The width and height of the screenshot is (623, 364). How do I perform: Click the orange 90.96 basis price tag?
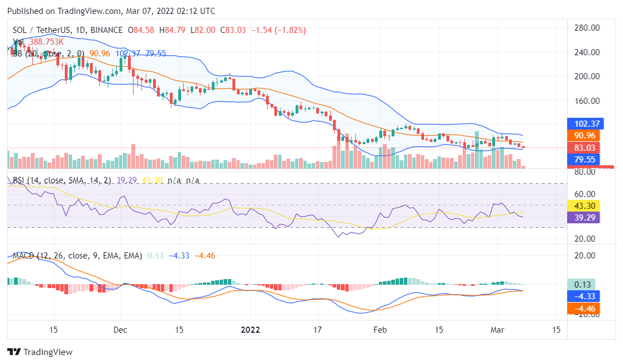pyautogui.click(x=582, y=136)
